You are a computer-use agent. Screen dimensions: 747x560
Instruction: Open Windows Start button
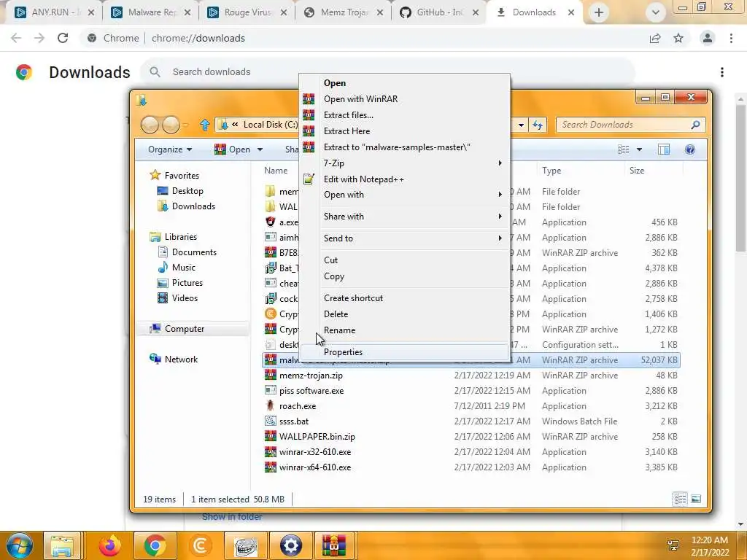click(x=20, y=545)
